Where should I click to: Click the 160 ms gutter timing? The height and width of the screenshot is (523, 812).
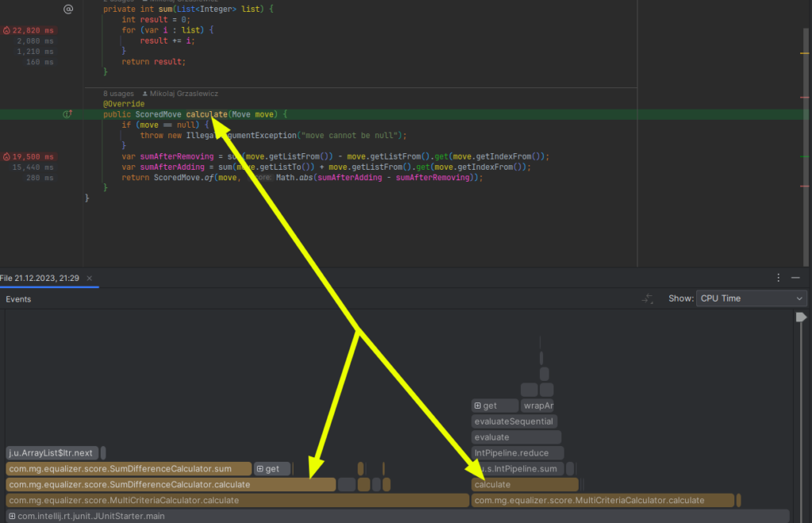pyautogui.click(x=40, y=62)
